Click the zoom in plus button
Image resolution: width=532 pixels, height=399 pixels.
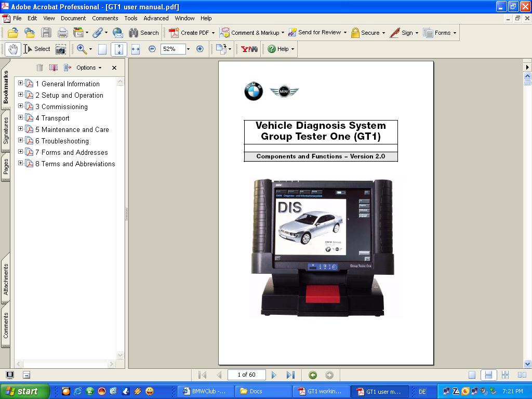coord(200,49)
